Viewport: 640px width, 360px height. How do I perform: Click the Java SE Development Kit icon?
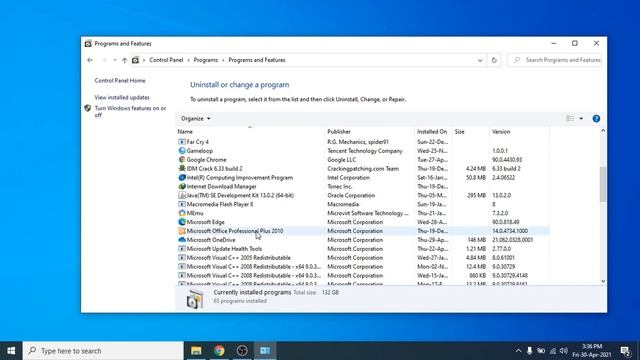pyautogui.click(x=182, y=195)
